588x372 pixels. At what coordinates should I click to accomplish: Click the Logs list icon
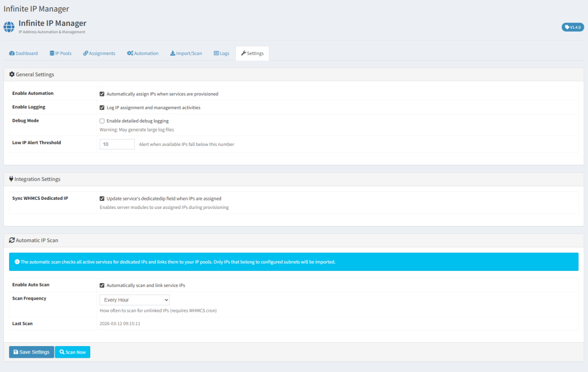tap(216, 53)
